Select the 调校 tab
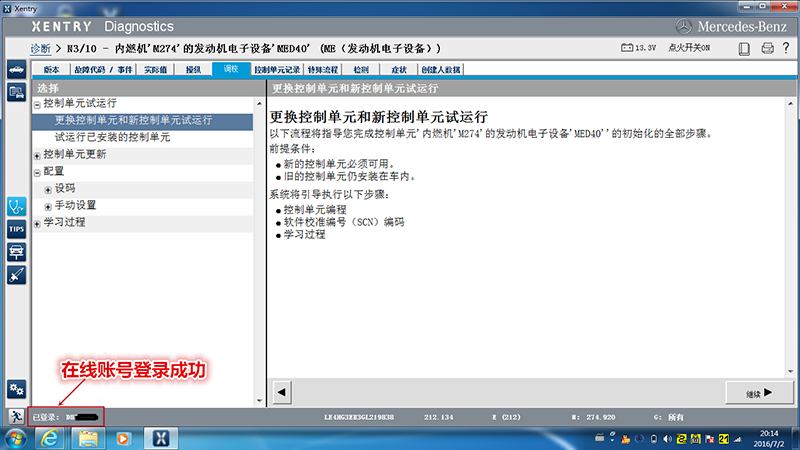Image resolution: width=800 pixels, height=450 pixels. click(231, 69)
